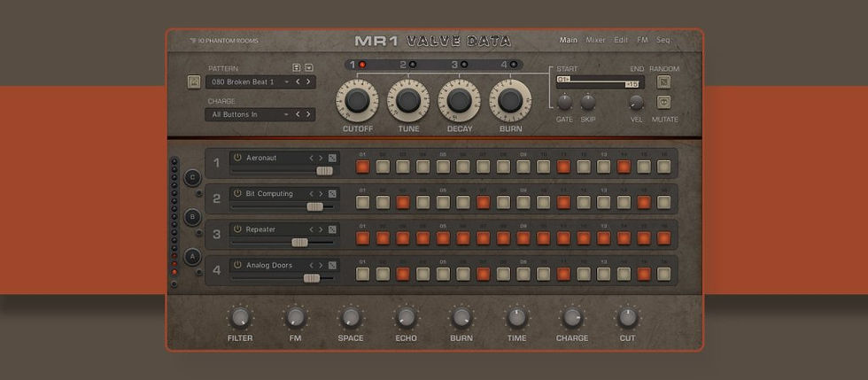
Task: Select the round B button on the left
Action: (x=193, y=217)
